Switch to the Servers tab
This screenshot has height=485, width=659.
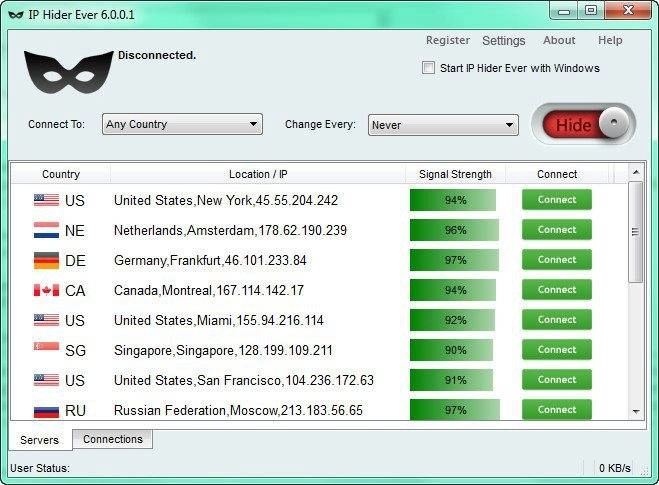pos(40,440)
